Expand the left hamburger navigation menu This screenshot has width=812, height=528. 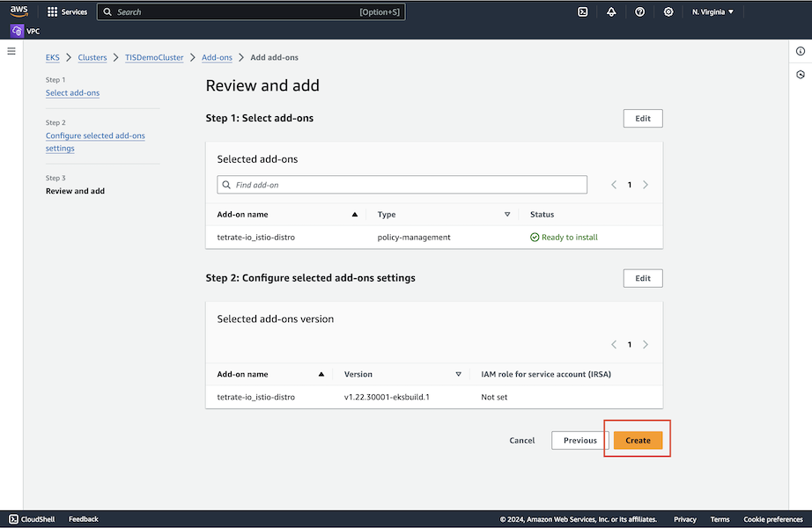(x=11, y=51)
